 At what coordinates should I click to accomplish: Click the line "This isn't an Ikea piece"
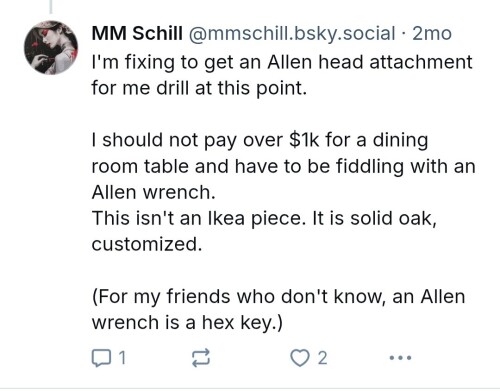click(264, 219)
